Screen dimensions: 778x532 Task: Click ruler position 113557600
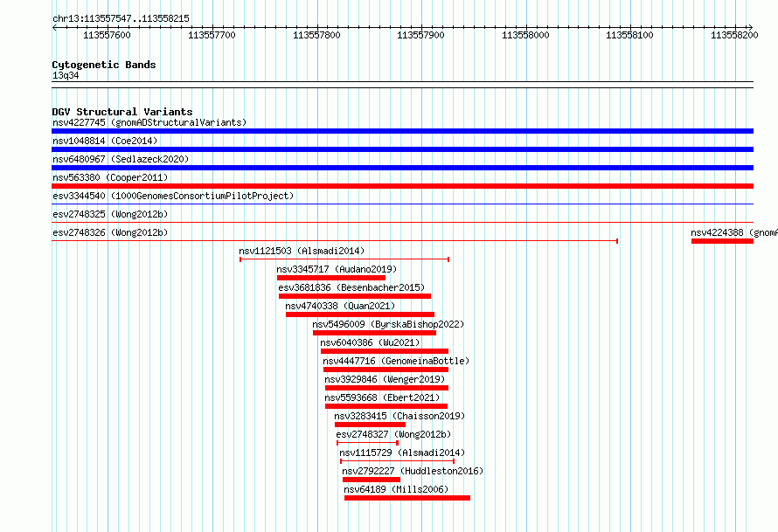point(108,35)
